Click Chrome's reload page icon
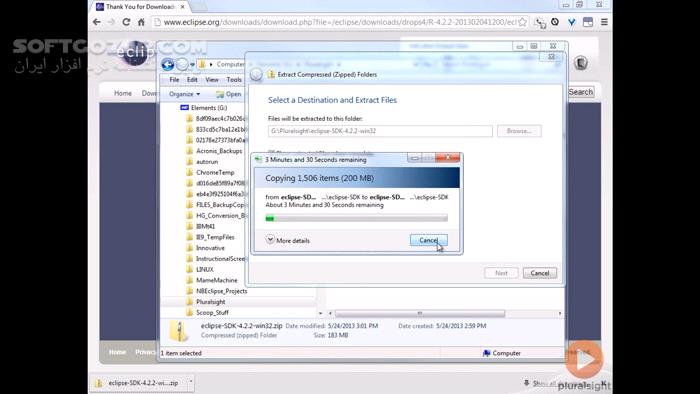The height and width of the screenshot is (394, 700). click(x=126, y=22)
